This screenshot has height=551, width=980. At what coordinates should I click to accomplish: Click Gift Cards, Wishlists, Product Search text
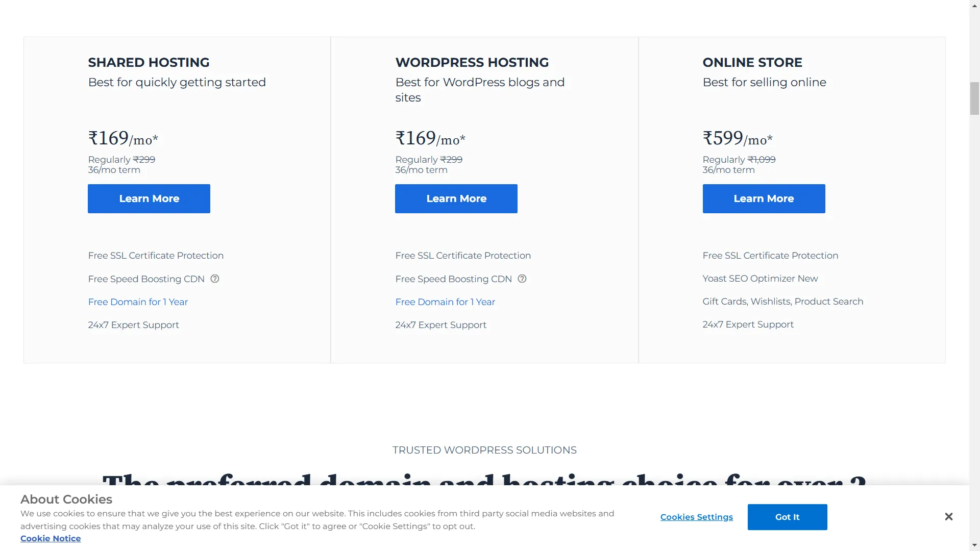782,301
